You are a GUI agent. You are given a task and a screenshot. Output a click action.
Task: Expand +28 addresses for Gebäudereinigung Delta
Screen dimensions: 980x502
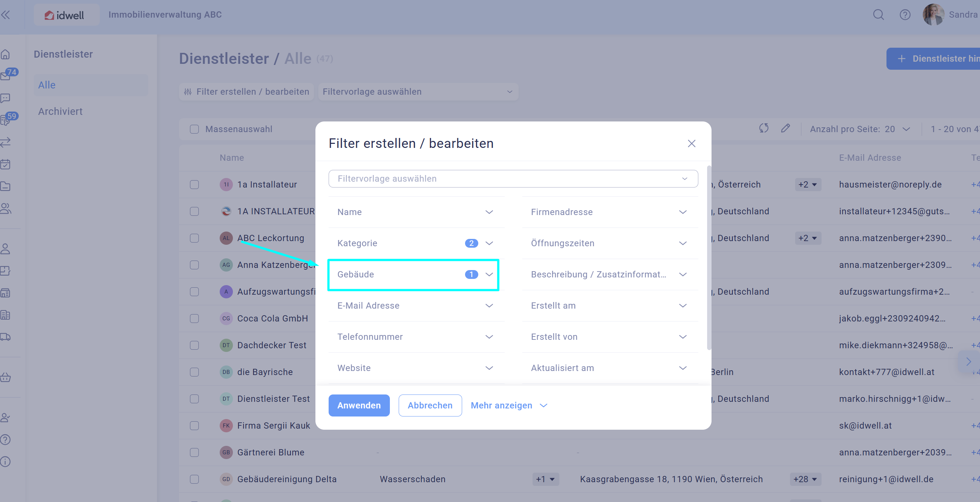(805, 479)
